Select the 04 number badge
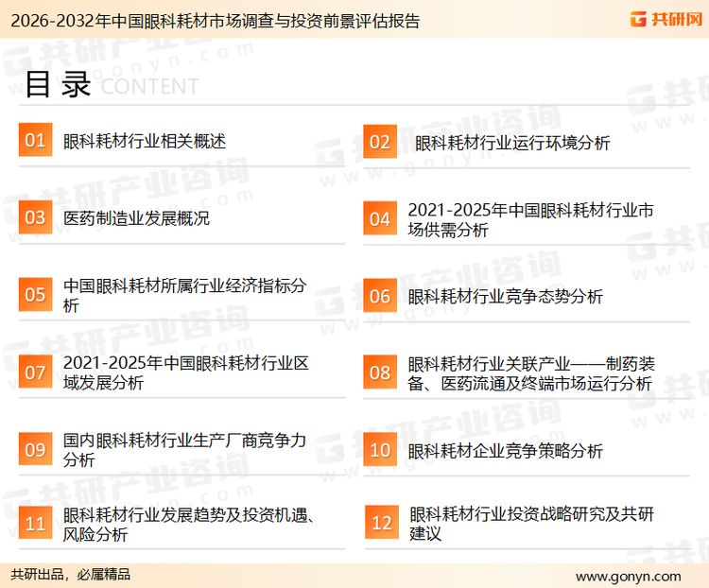 pos(379,218)
